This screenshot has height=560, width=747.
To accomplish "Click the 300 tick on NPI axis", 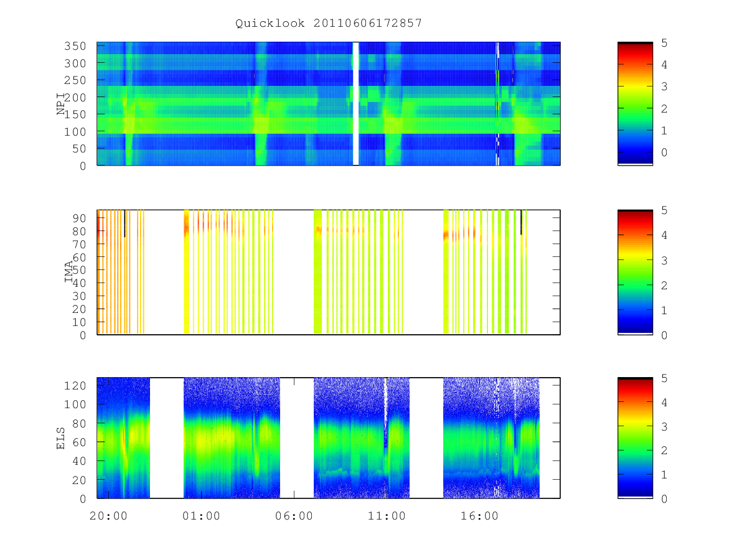I will 75,63.
